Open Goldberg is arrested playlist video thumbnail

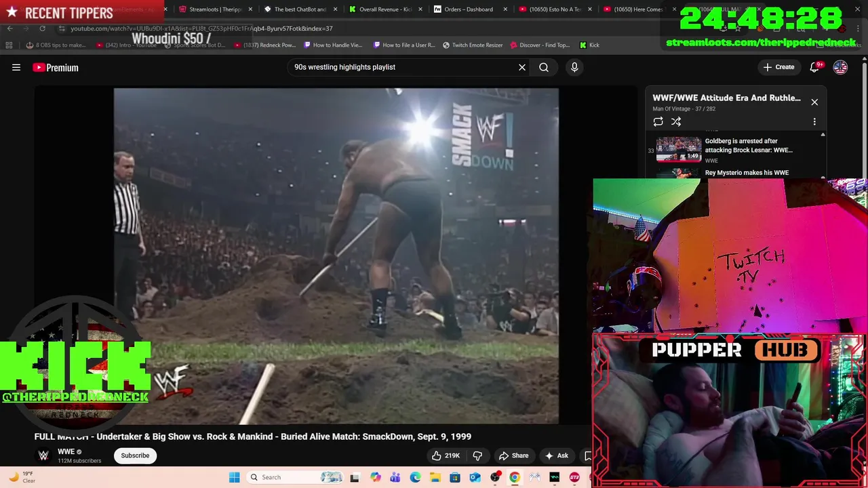(x=679, y=149)
